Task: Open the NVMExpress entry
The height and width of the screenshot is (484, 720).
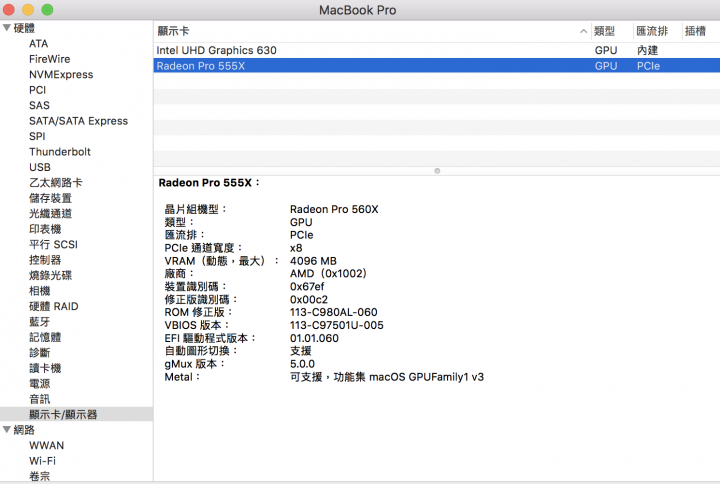Action: tap(61, 74)
